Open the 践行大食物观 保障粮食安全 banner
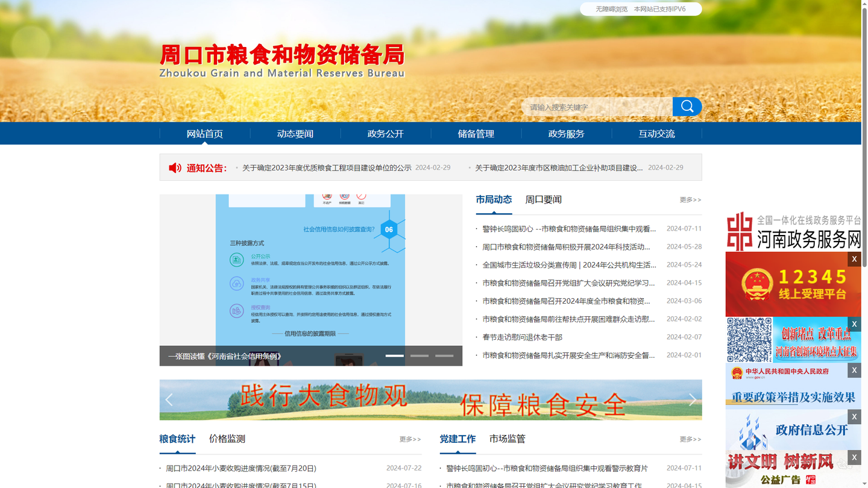This screenshot has height=488, width=868. click(430, 399)
